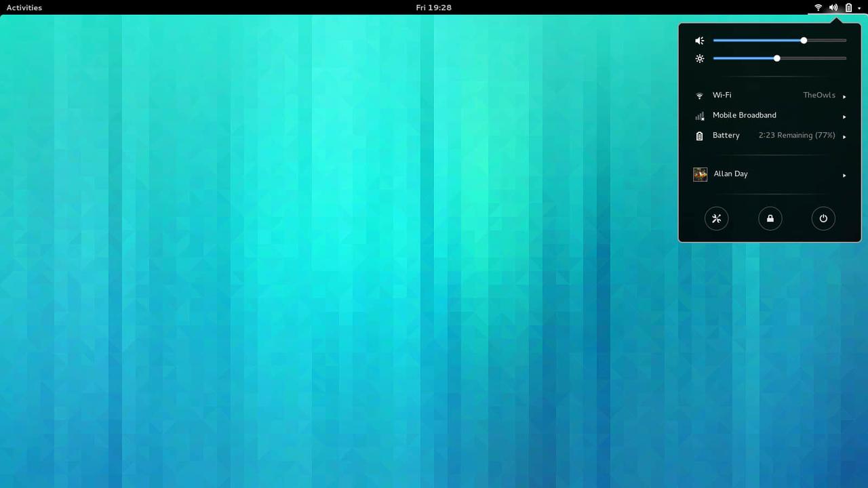Expand the Wi-Fi submenu arrow
Viewport: 868px width, 488px height.
844,96
